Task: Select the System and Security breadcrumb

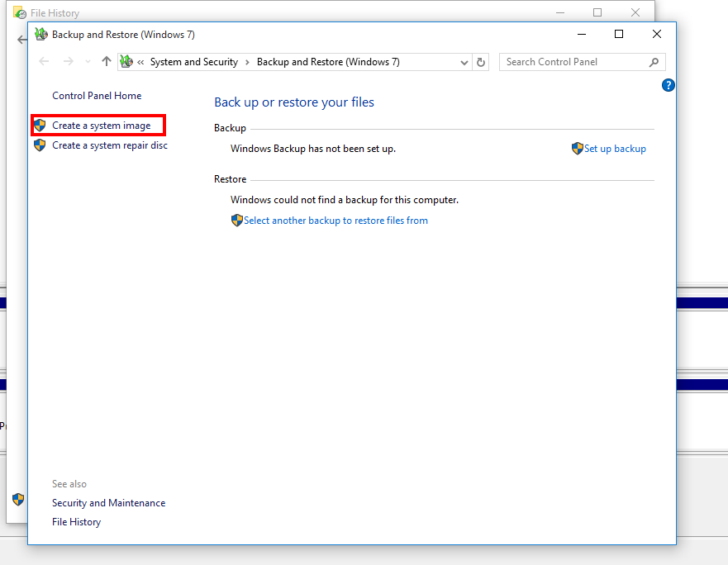Action: 193,62
